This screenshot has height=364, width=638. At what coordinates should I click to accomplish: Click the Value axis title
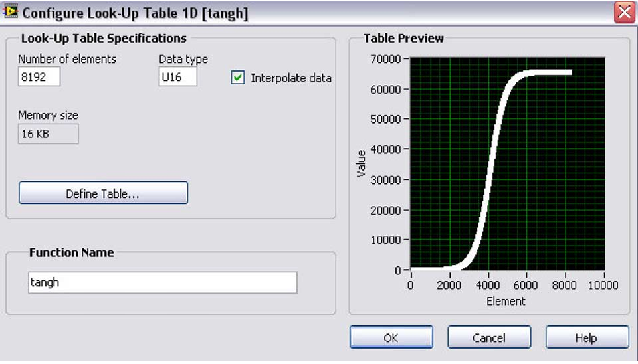click(x=361, y=163)
